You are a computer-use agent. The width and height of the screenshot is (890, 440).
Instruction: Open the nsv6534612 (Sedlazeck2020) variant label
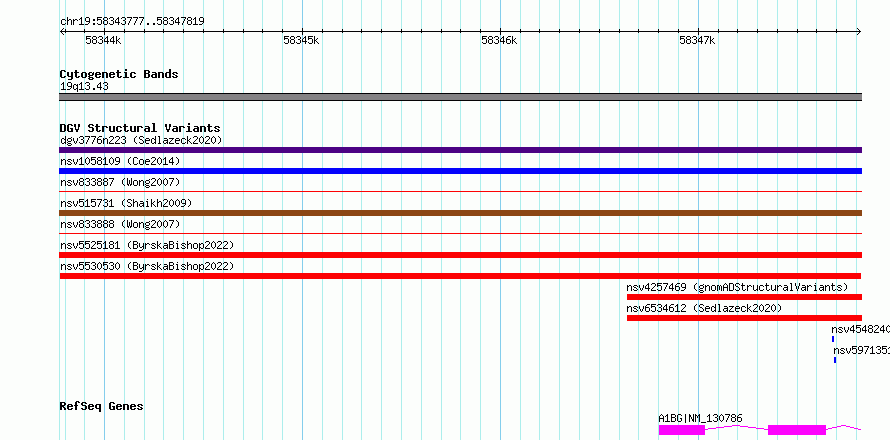pyautogui.click(x=704, y=308)
